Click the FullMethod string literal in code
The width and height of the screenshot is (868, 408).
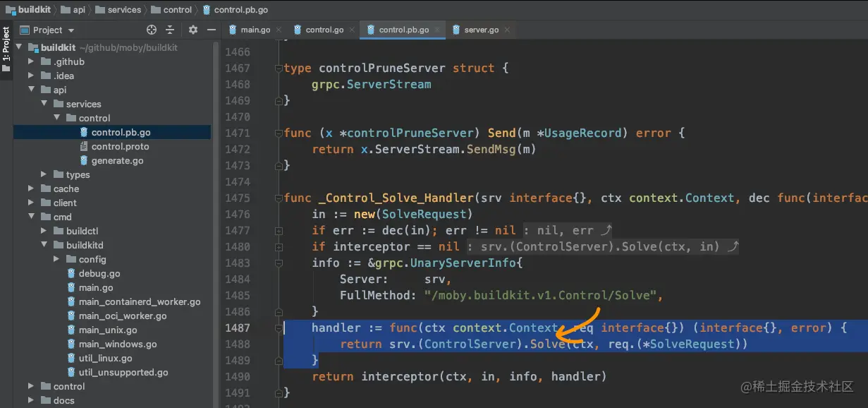(x=540, y=296)
